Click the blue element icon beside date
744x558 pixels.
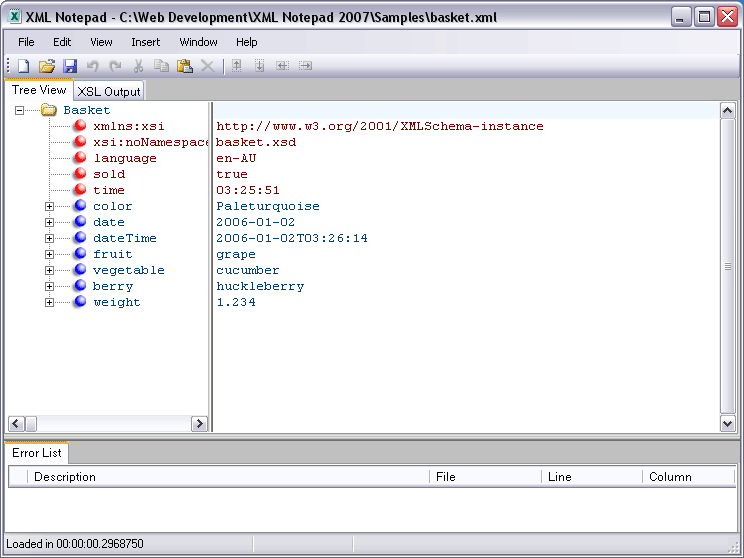pos(80,222)
